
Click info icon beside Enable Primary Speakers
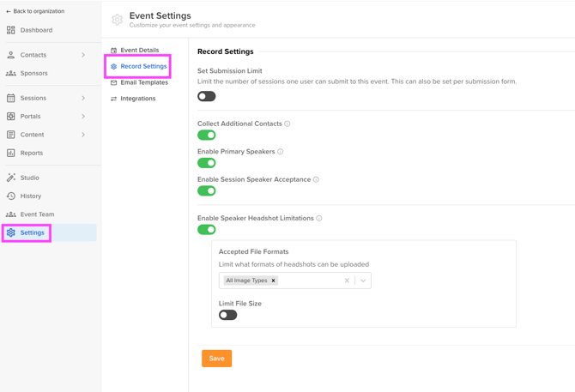click(x=280, y=152)
